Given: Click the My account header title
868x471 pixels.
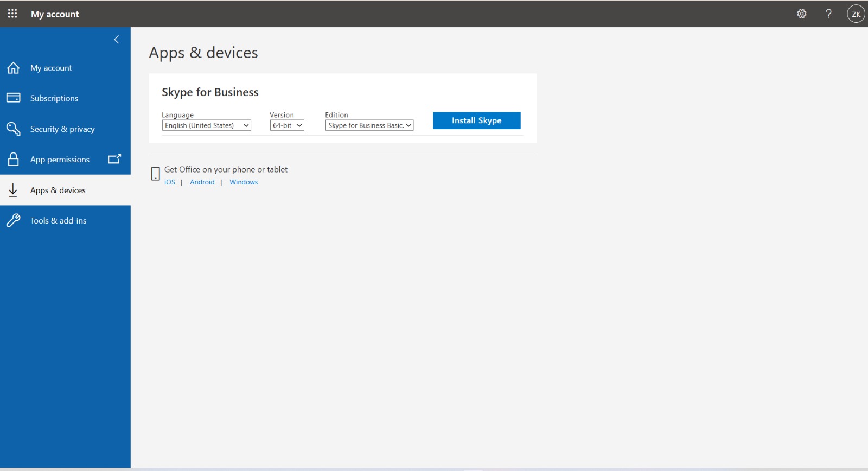Looking at the screenshot, I should click(55, 14).
